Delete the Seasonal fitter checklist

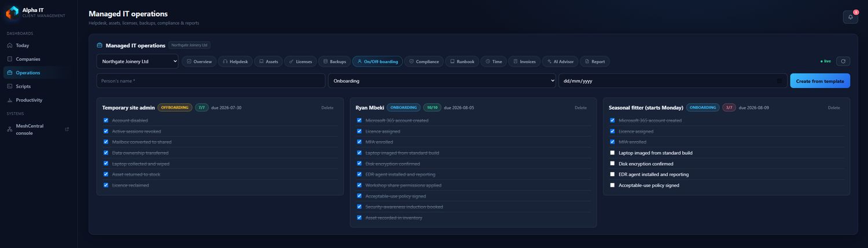(834, 107)
